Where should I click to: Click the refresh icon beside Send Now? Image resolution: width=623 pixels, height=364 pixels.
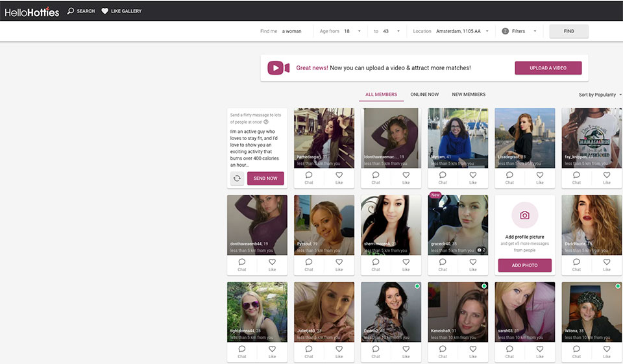point(237,178)
